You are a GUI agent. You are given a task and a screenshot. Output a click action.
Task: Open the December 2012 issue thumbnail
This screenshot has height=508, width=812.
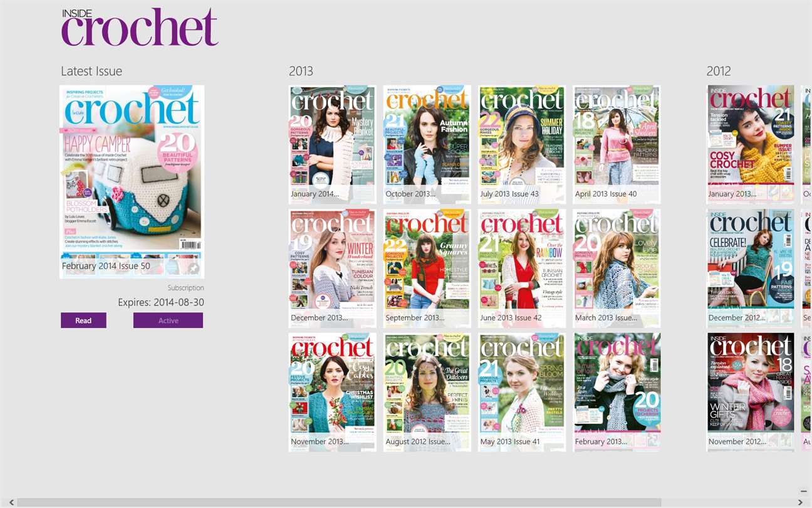751,268
